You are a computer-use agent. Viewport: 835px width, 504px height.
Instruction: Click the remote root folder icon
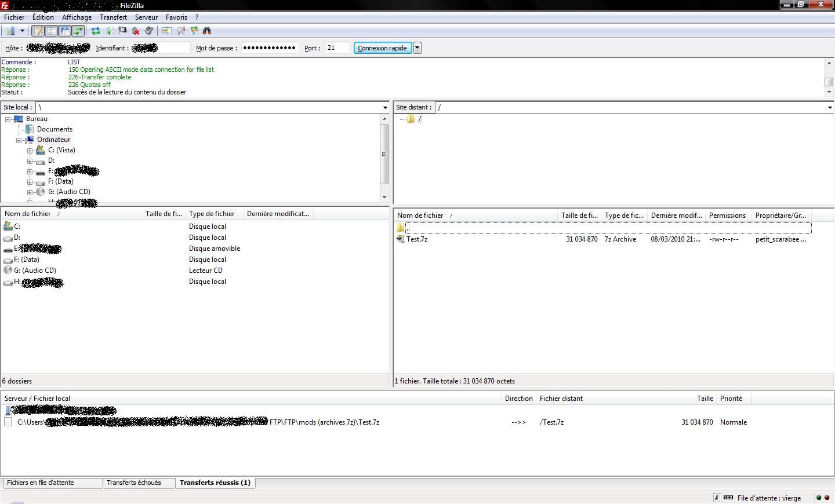(411, 119)
